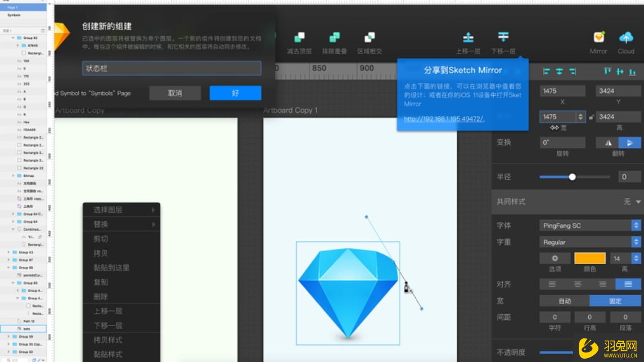Click the X position input field
The height and width of the screenshot is (362, 644).
click(x=562, y=91)
